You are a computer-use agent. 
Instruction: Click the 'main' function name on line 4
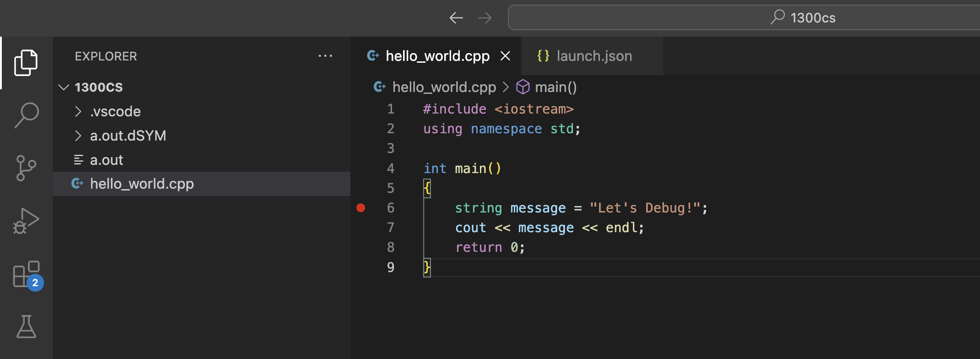(x=470, y=169)
